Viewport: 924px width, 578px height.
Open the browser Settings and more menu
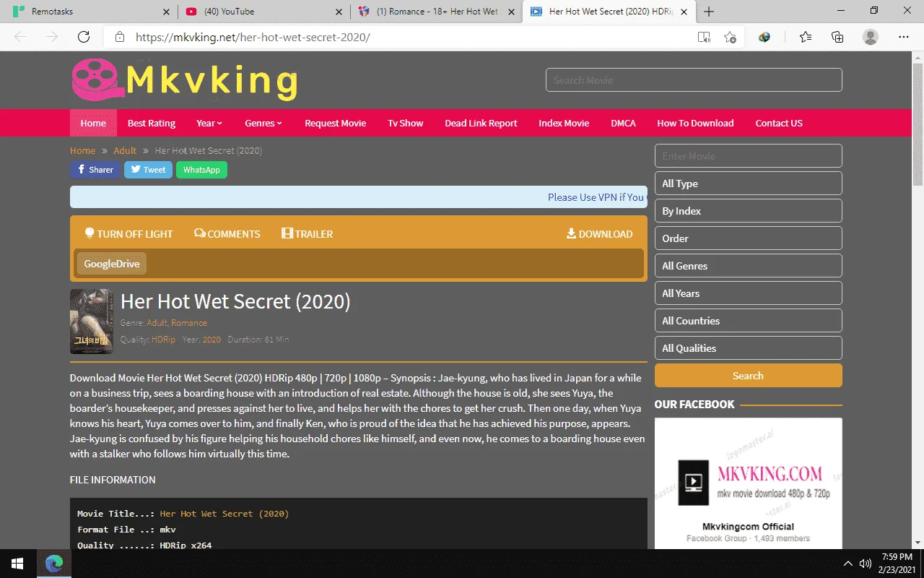point(904,37)
